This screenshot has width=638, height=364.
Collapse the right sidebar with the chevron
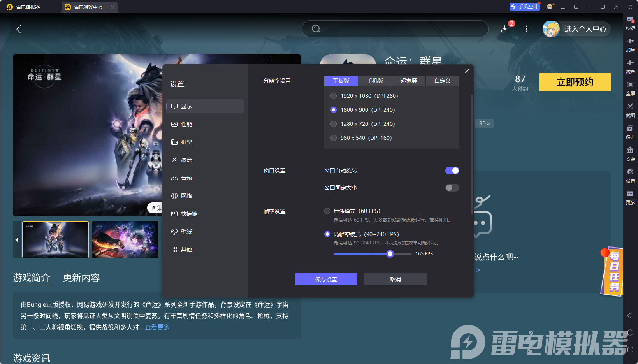coord(631,7)
